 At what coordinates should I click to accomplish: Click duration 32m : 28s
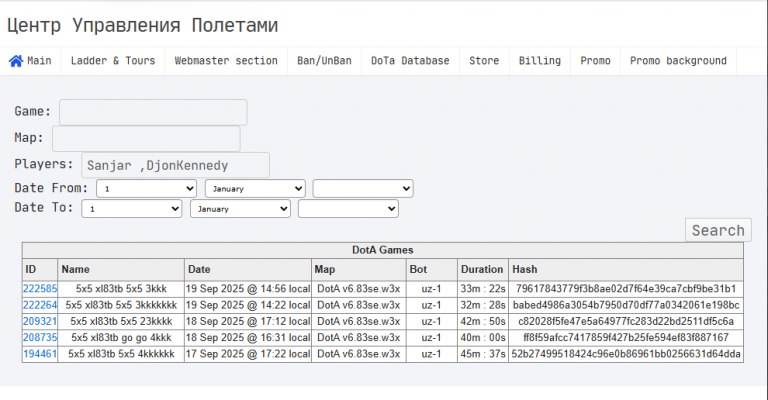[482, 305]
